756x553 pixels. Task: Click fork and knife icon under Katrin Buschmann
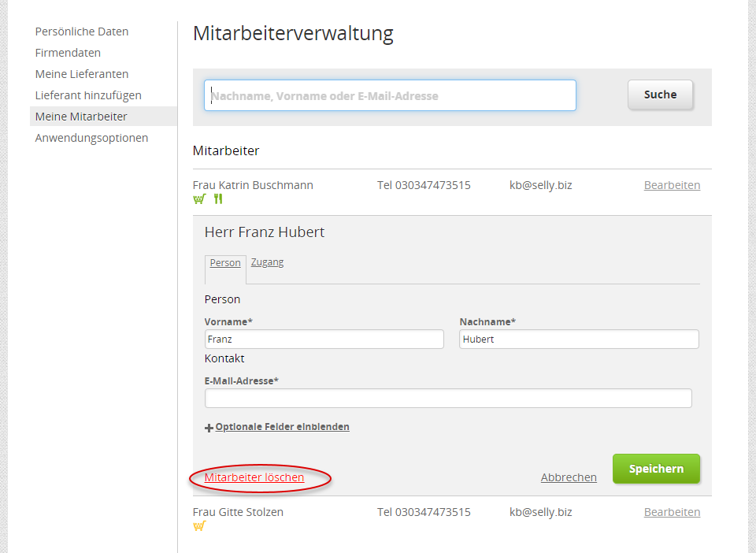[218, 199]
